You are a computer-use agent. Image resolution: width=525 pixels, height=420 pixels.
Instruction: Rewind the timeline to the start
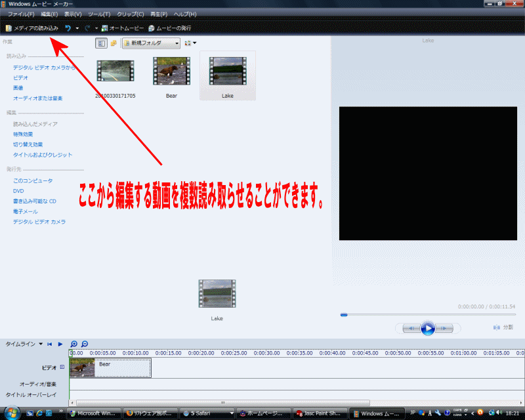[49, 344]
